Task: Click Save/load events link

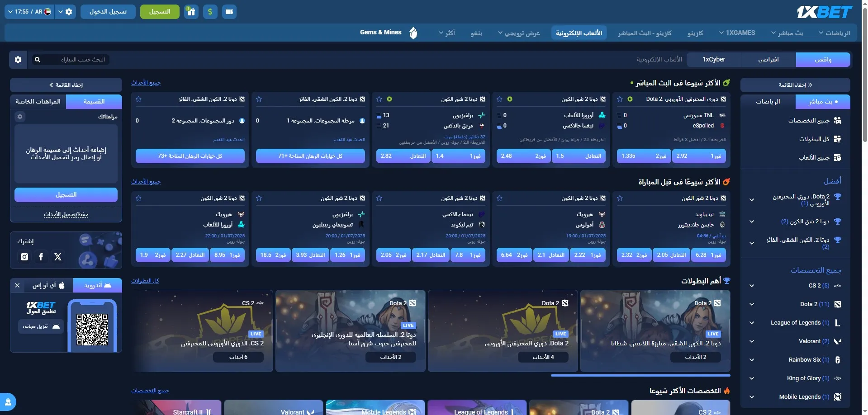Action: 66,214
